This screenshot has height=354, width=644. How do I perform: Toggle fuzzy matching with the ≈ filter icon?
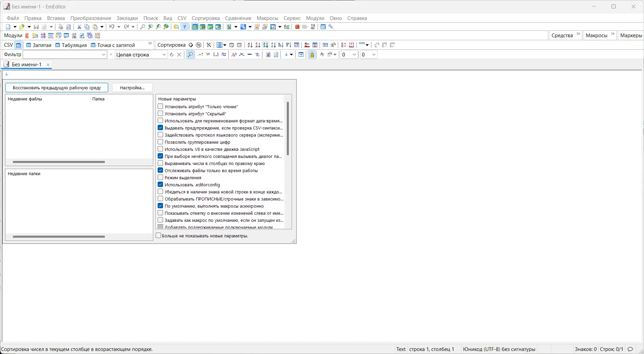[x=224, y=54]
